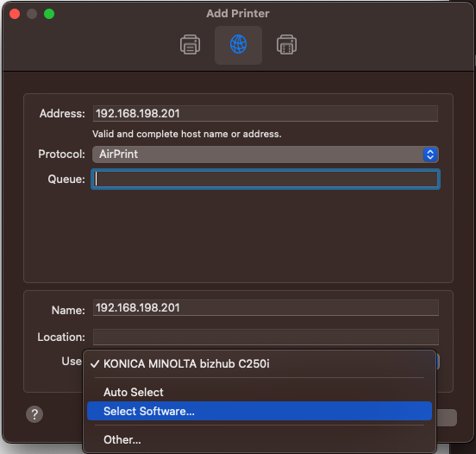
Task: Click the blue stepper arrows of Protocol
Action: point(429,154)
